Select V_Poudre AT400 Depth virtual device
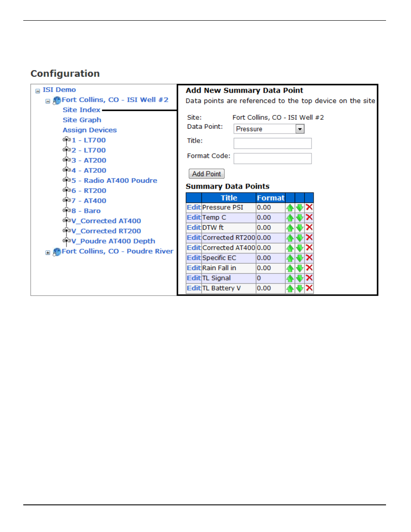Image resolution: width=411 pixels, height=532 pixels. click(113, 241)
